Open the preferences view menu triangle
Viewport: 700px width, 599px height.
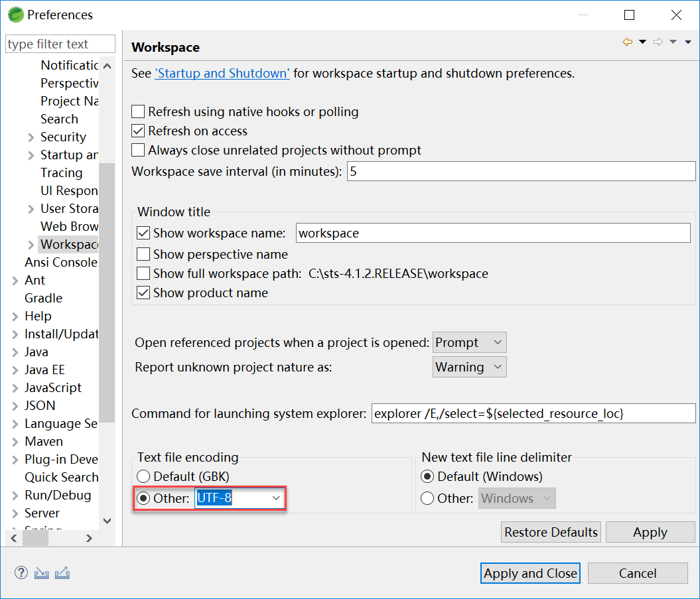687,42
